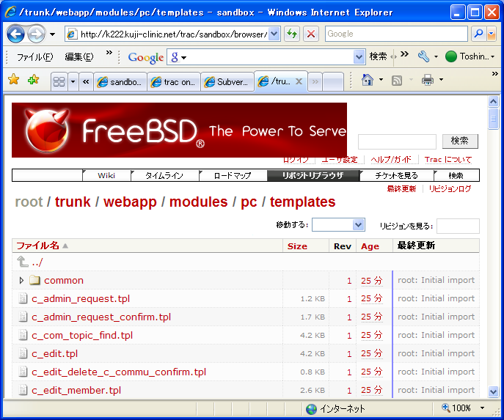Open the Quick Tabs grid icon
This screenshot has width=504, height=420.
click(x=59, y=81)
